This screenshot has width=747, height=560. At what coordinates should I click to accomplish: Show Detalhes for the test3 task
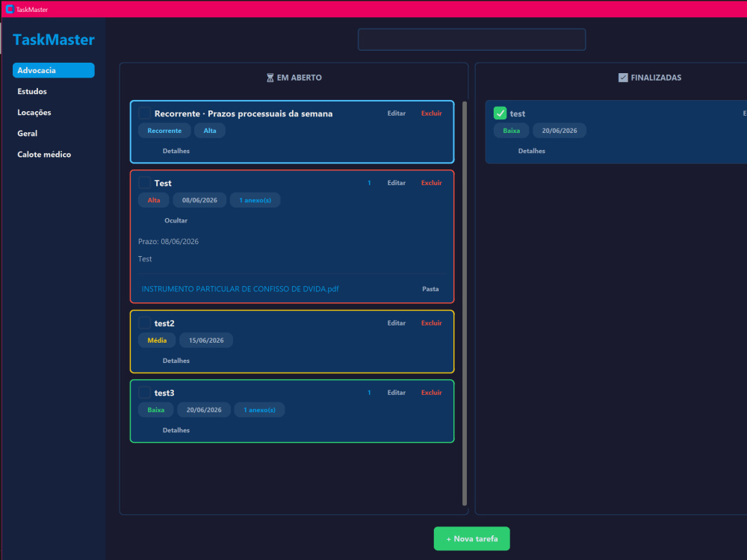[x=176, y=430]
